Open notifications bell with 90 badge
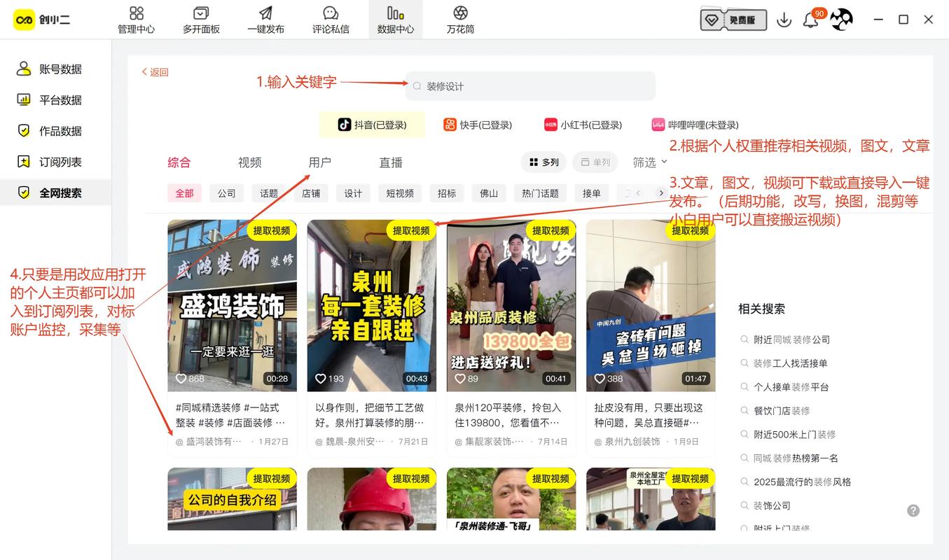The height and width of the screenshot is (560, 949). [811, 20]
